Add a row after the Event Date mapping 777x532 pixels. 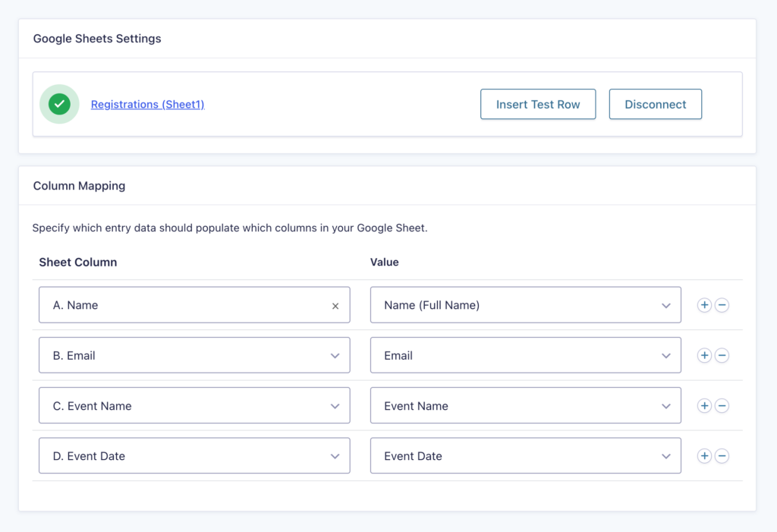(704, 455)
